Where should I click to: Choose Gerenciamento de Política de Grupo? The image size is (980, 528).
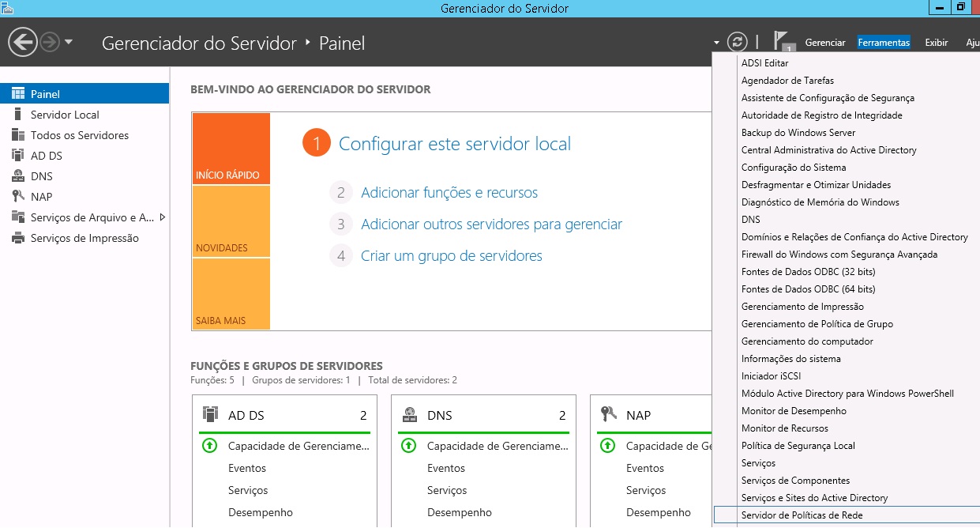point(817,324)
